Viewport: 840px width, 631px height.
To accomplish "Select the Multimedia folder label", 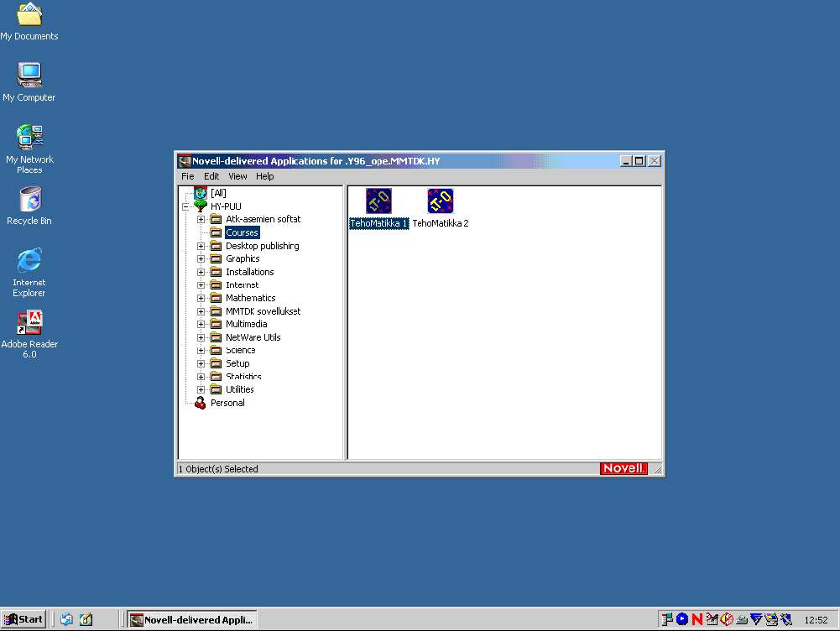I will click(x=247, y=324).
